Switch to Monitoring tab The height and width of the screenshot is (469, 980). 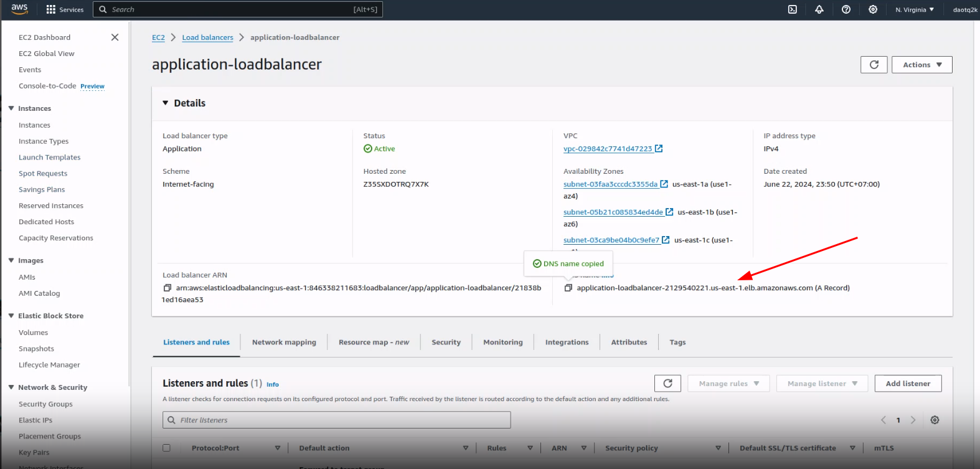click(503, 343)
